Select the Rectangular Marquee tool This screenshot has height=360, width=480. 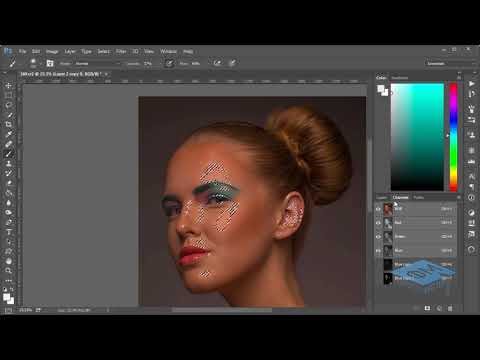tap(9, 95)
